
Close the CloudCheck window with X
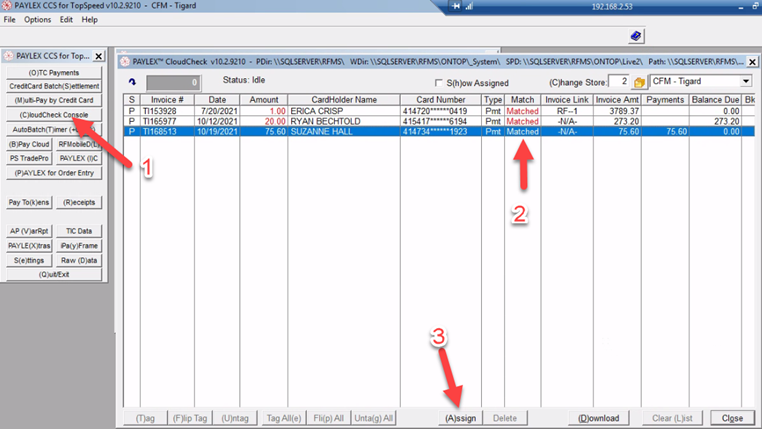[753, 62]
